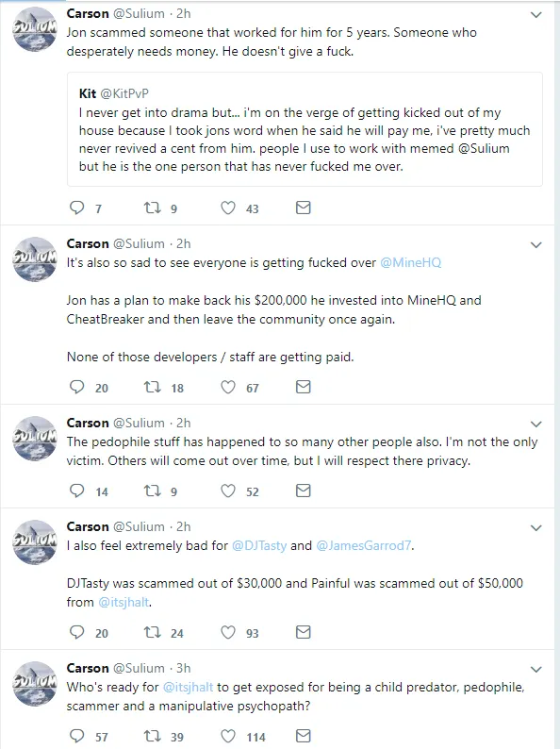Reply to the tweet with 57 replies

click(x=77, y=736)
